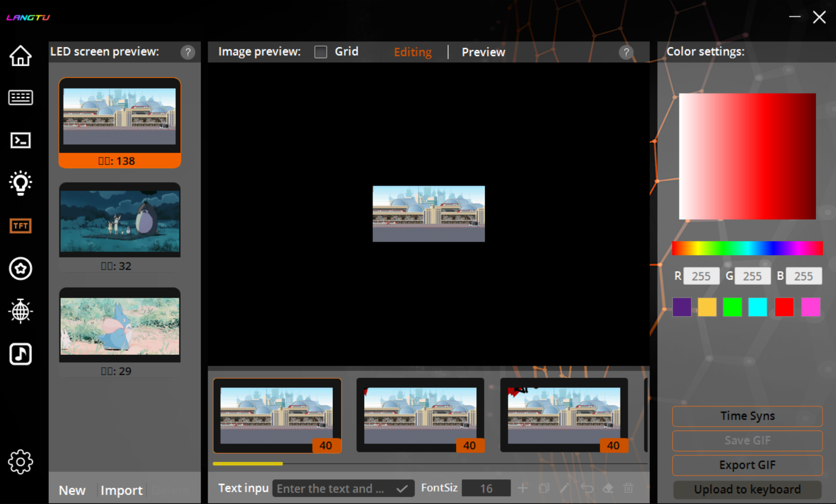This screenshot has height=504, width=836.
Task: Pick a shade in the red color gradient square
Action: (747, 156)
